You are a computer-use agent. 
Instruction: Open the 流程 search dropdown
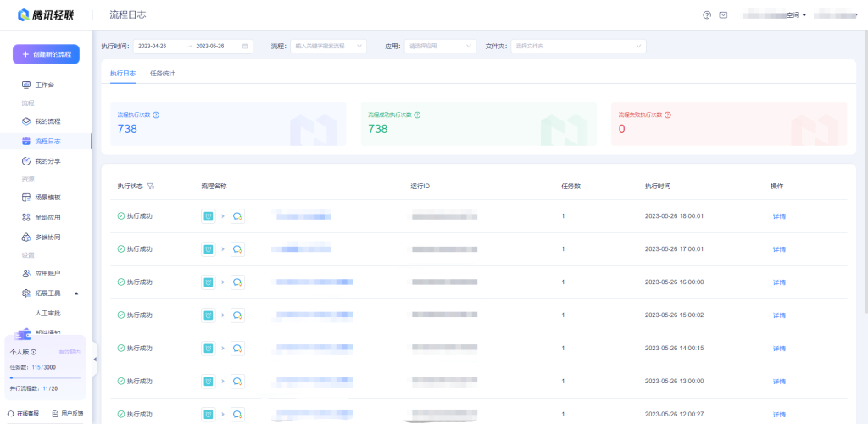pyautogui.click(x=328, y=46)
